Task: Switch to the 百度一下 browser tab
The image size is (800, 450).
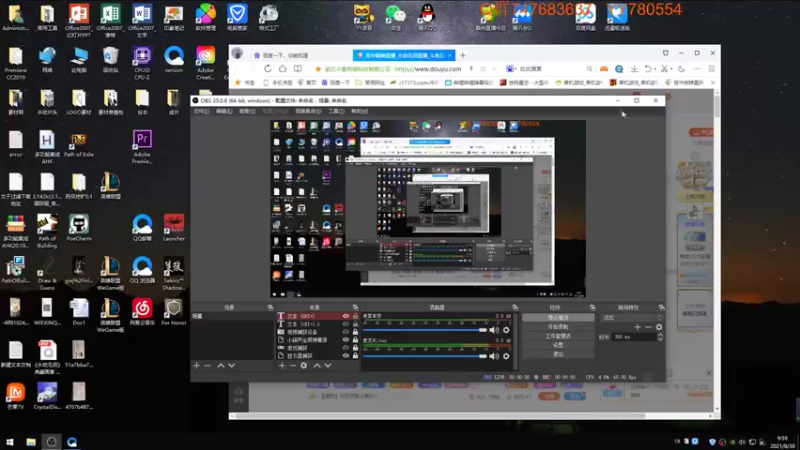Action: (x=299, y=55)
